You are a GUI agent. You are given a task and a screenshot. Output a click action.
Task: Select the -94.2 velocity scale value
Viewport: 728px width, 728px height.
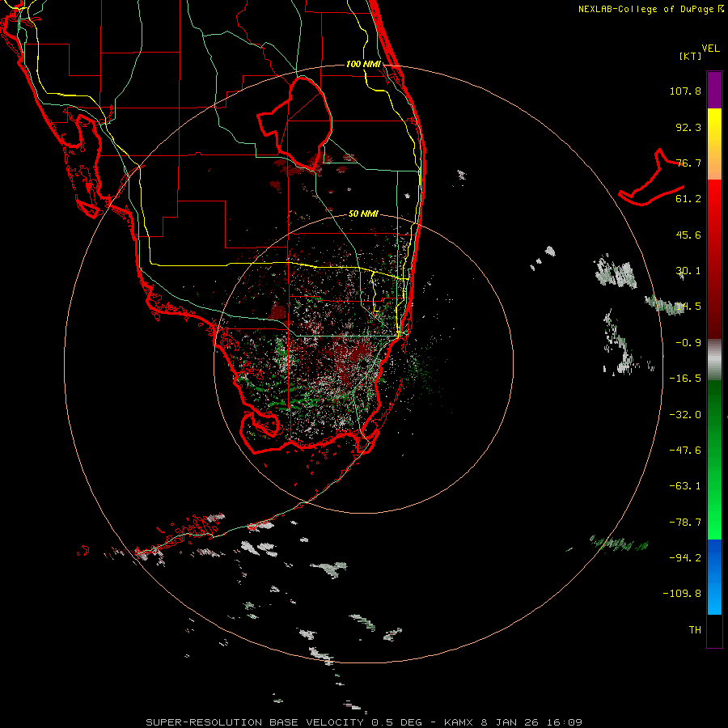tap(685, 558)
